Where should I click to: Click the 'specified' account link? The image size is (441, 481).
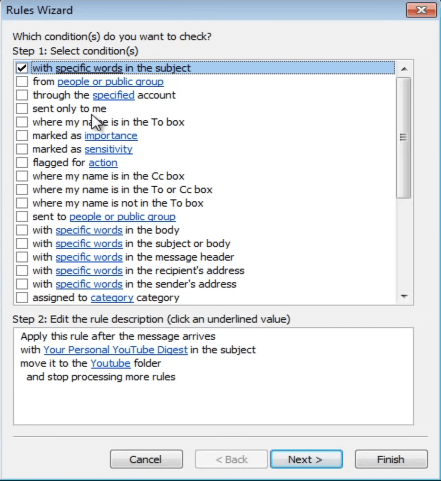click(x=113, y=95)
